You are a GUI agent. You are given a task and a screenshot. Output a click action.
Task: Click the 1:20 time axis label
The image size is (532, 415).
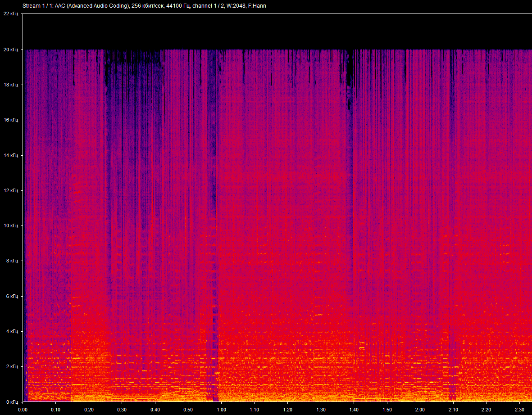click(287, 410)
